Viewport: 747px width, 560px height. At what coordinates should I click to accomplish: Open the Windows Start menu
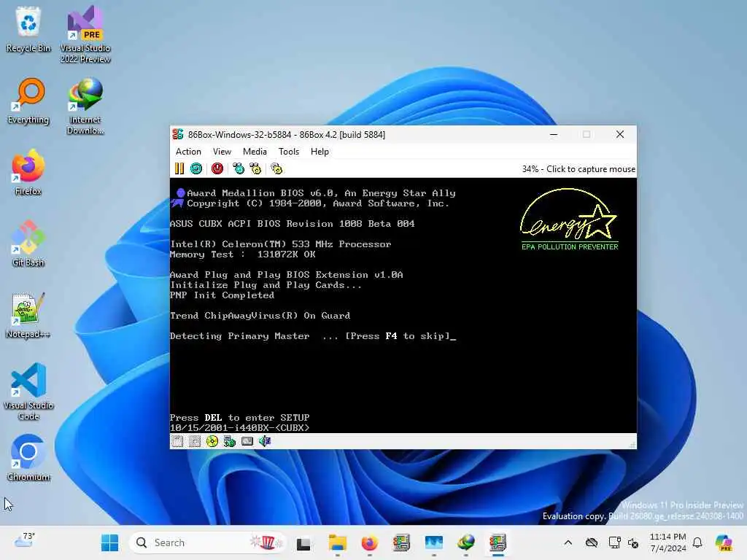pyautogui.click(x=109, y=542)
